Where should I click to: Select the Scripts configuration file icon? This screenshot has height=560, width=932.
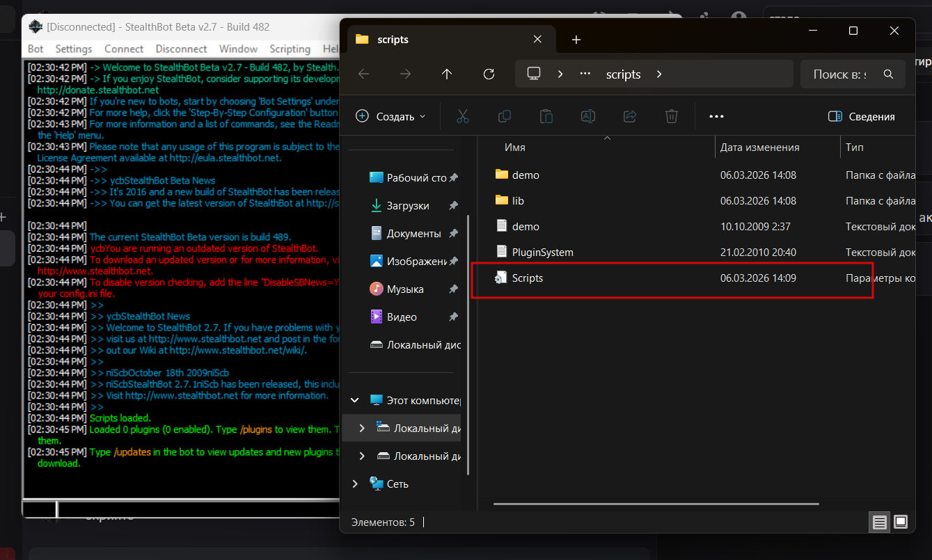coord(501,278)
